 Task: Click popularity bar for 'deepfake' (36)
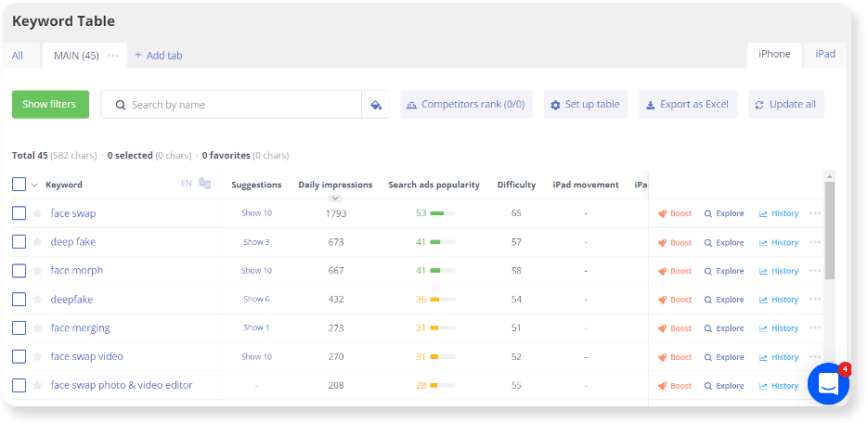coord(442,299)
